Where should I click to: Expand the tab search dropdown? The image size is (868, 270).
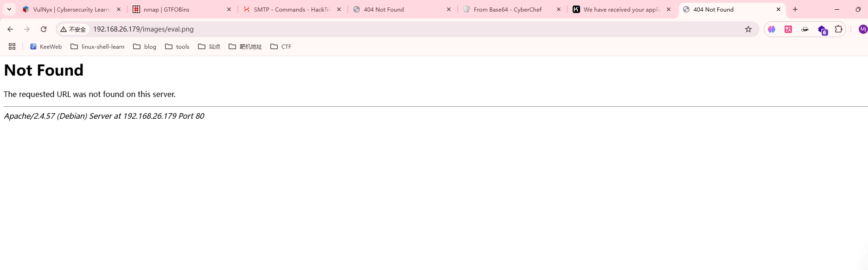pyautogui.click(x=9, y=9)
